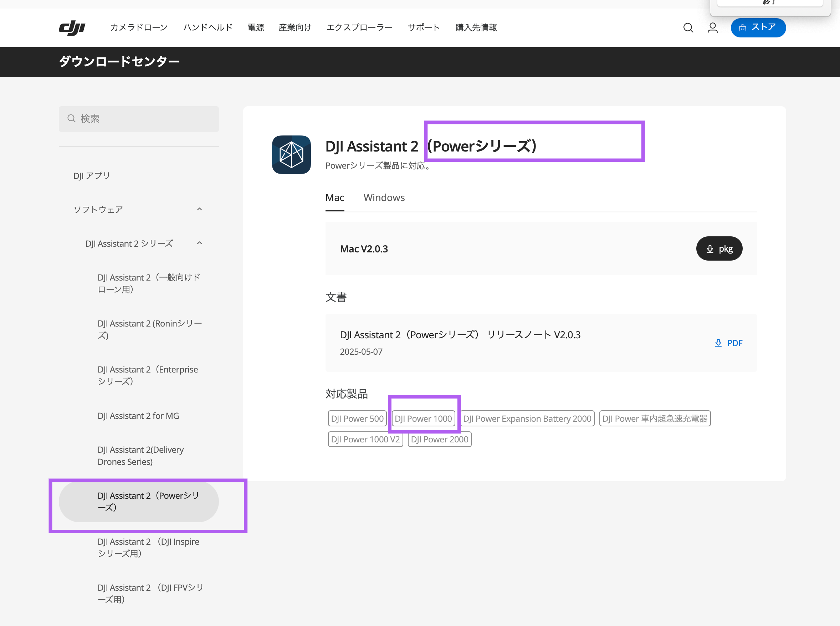Select DJI Assistant 2（Enterpriseシリーズ）
840x626 pixels.
(148, 375)
